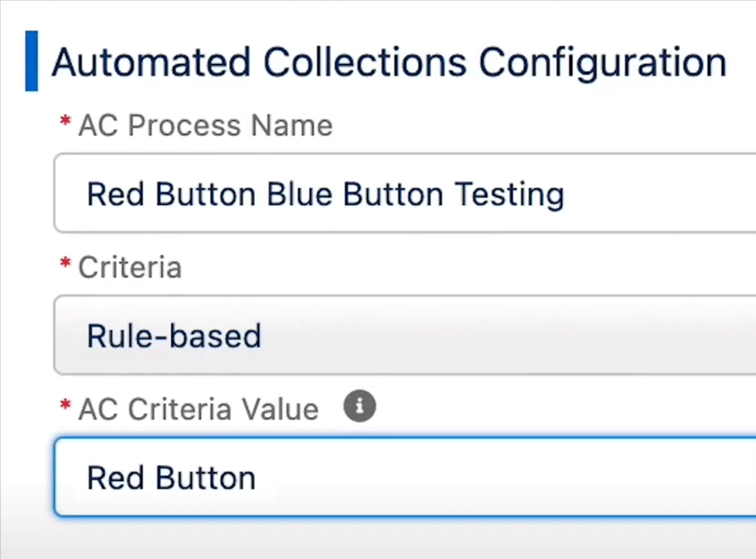Click the AC Process Name label
Screen dimensions: 756x559
tap(206, 126)
